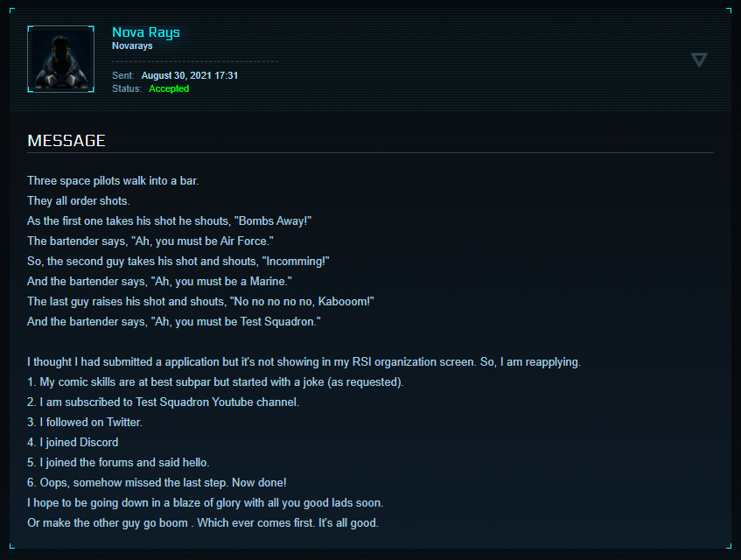Viewport: 741px width, 560px height.
Task: Click item 5 about joining the forums
Action: click(118, 463)
